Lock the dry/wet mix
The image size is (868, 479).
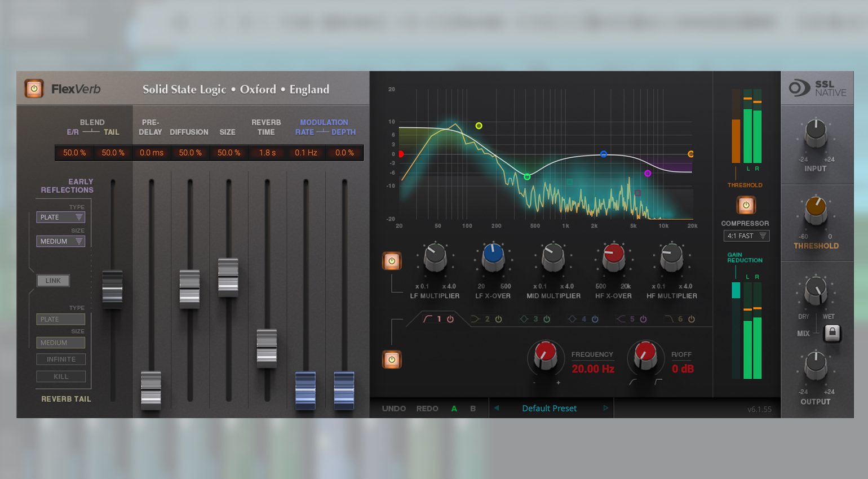[x=832, y=333]
